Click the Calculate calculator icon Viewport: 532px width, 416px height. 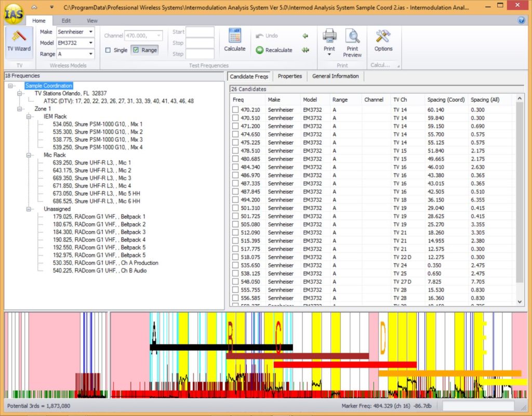pos(235,35)
